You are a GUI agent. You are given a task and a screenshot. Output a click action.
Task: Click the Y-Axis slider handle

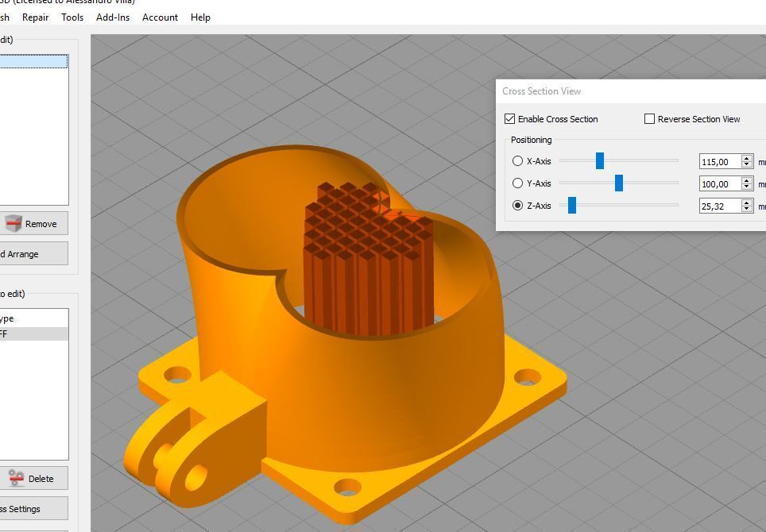(619, 183)
